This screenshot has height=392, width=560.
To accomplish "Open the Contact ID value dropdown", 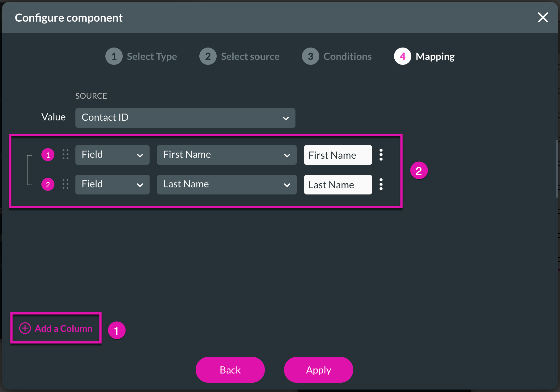I will click(x=185, y=118).
